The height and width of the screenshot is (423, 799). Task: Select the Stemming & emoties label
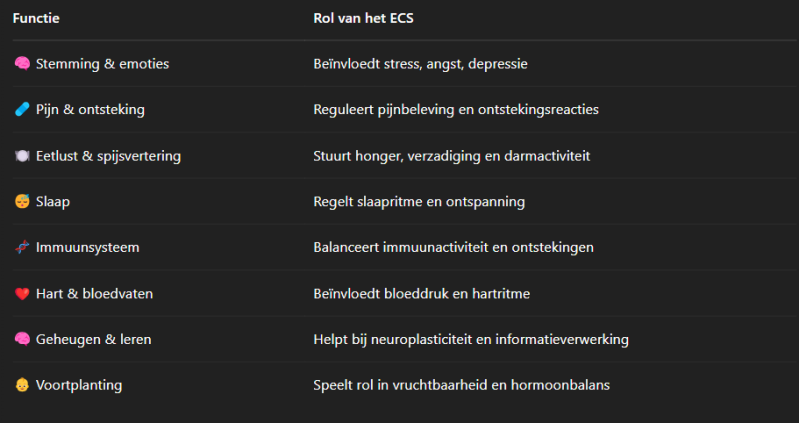coord(102,64)
